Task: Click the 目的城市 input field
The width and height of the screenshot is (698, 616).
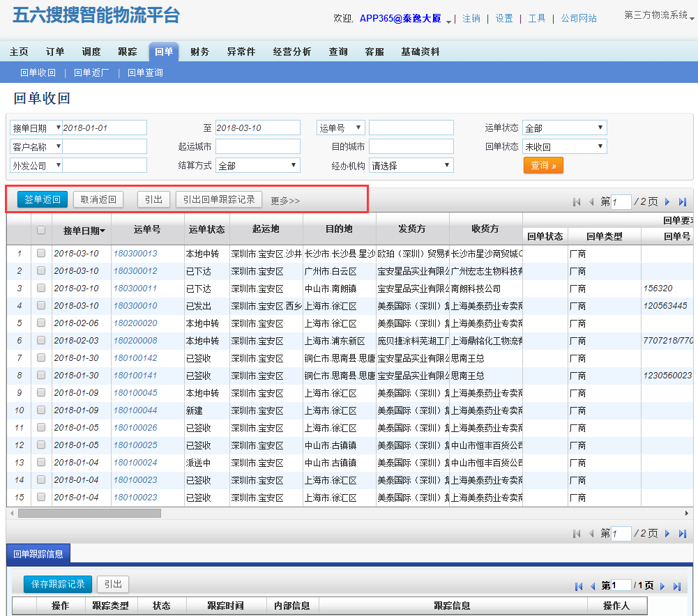Action: 411,147
